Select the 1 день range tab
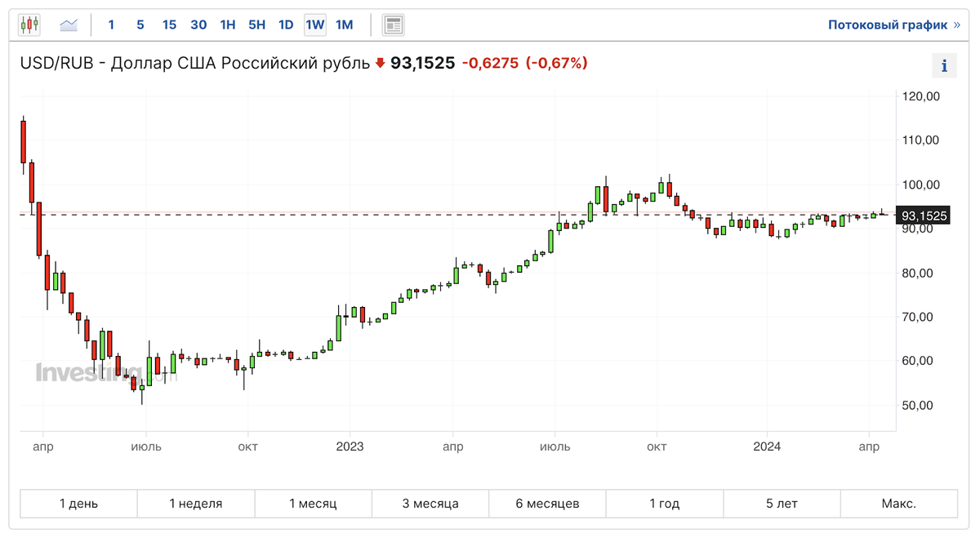The width and height of the screenshot is (980, 538). pyautogui.click(x=78, y=504)
